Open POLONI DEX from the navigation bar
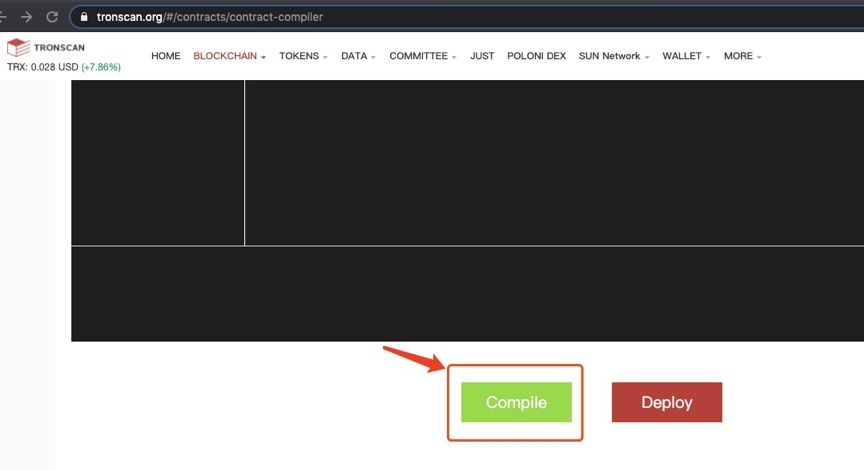 click(536, 56)
